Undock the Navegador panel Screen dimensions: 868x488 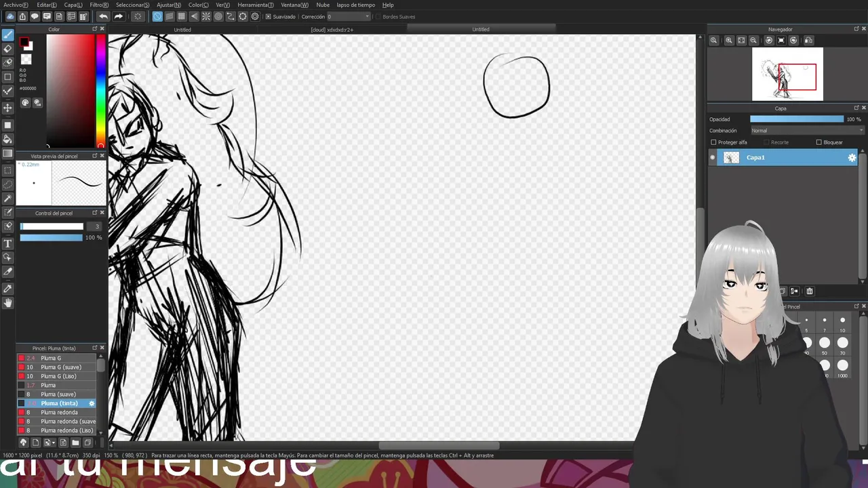pos(856,29)
